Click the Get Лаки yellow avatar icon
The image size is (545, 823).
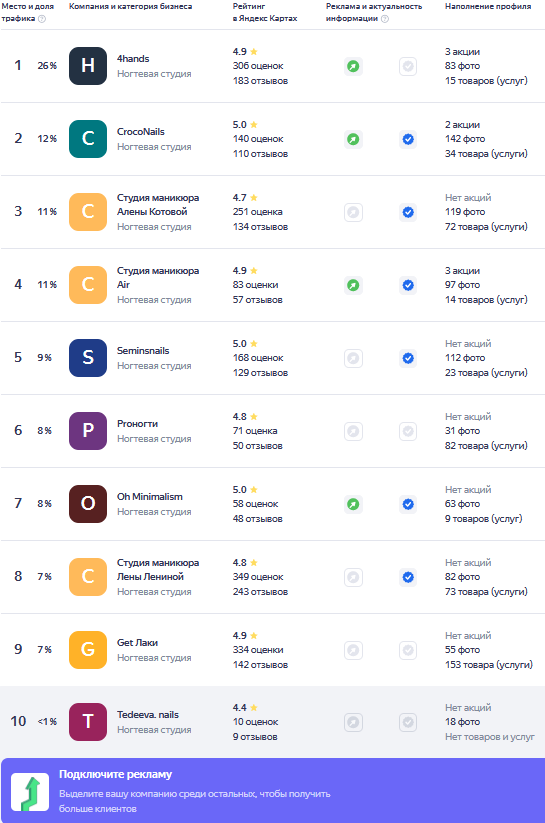click(88, 649)
